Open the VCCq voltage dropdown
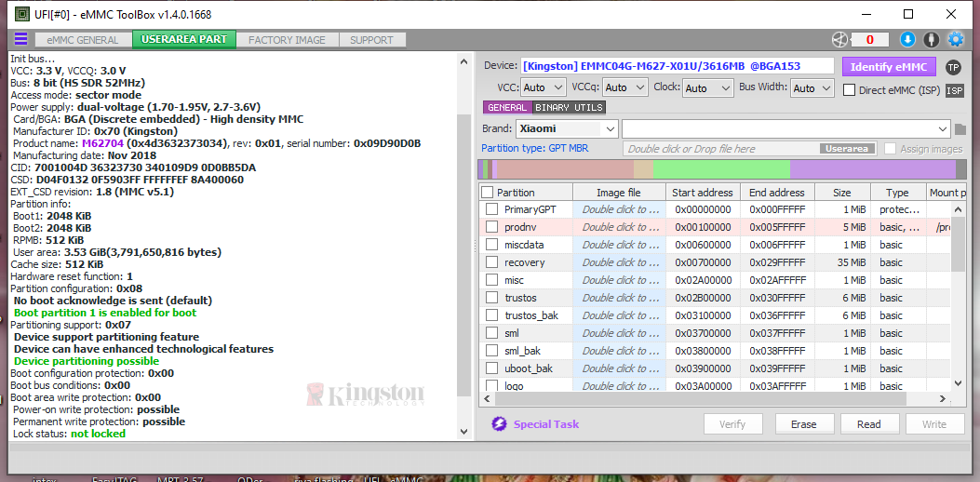This screenshot has height=482, width=980. pyautogui.click(x=625, y=88)
